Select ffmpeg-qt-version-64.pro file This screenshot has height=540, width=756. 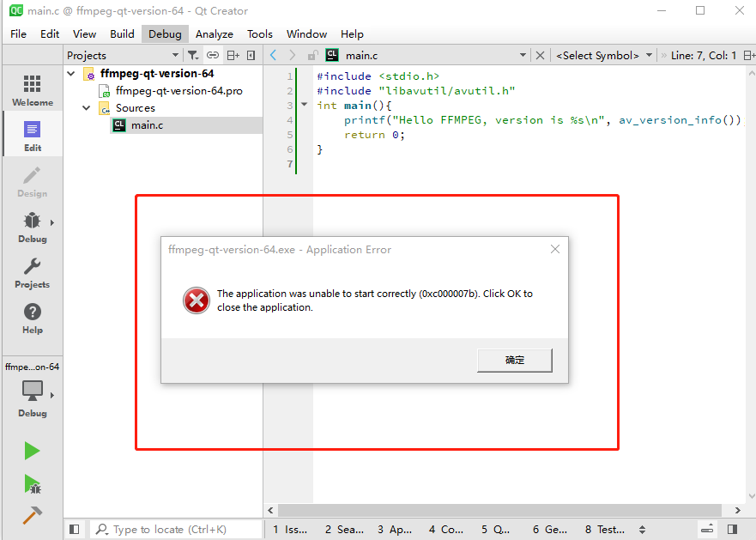click(178, 91)
